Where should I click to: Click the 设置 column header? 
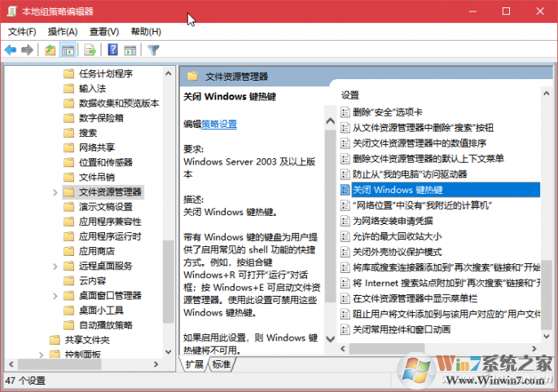coord(350,95)
